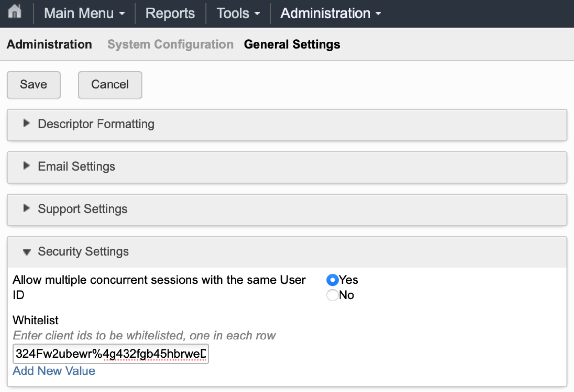Image resolution: width=574 pixels, height=392 pixels.
Task: Click the whitelist client ID input field
Action: pyautogui.click(x=111, y=354)
